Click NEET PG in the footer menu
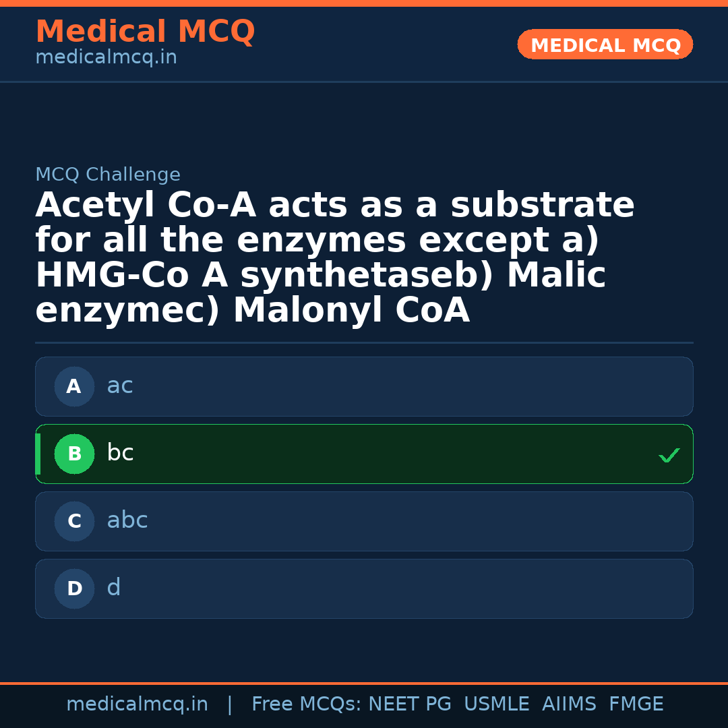 tap(409, 703)
